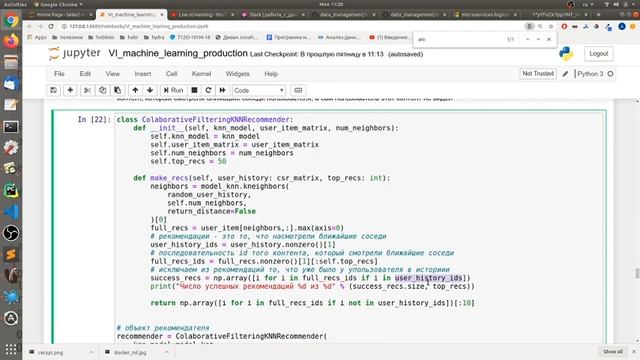Reload the browser page

click(51, 26)
